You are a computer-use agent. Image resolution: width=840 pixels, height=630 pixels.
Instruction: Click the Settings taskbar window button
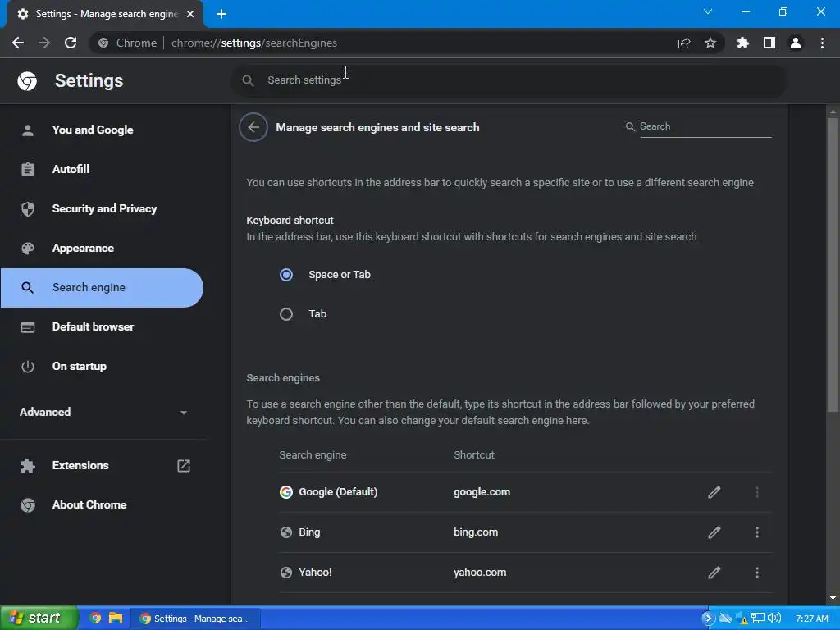tap(195, 619)
